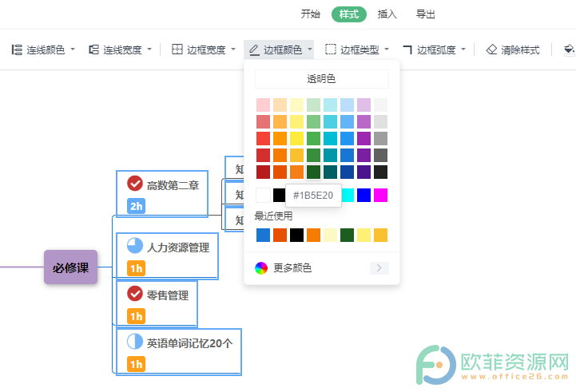Click the red checkmark icon on 高数第二章

pos(135,183)
